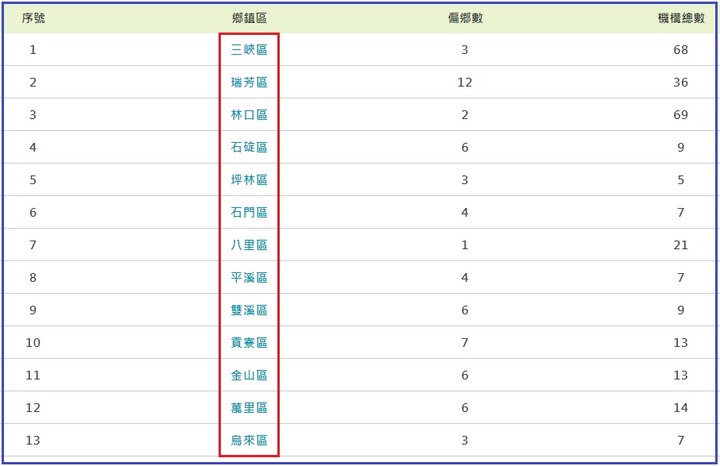Viewport: 720px width, 466px height.
Task: Select 偏鄉數 value 2 in 林口區 row
Action: click(465, 115)
